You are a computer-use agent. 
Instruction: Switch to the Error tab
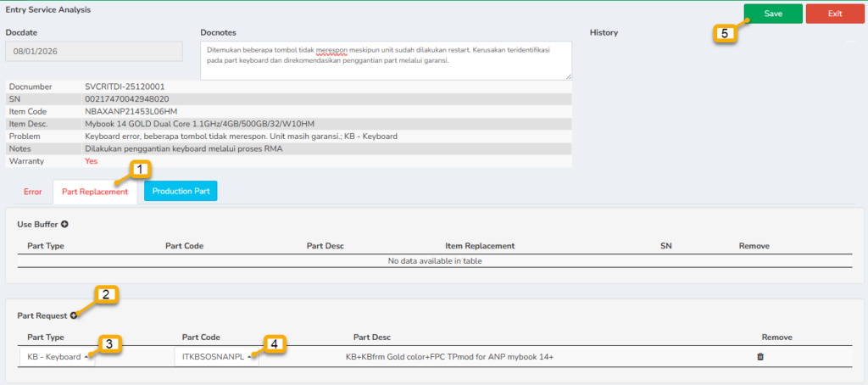(x=32, y=192)
